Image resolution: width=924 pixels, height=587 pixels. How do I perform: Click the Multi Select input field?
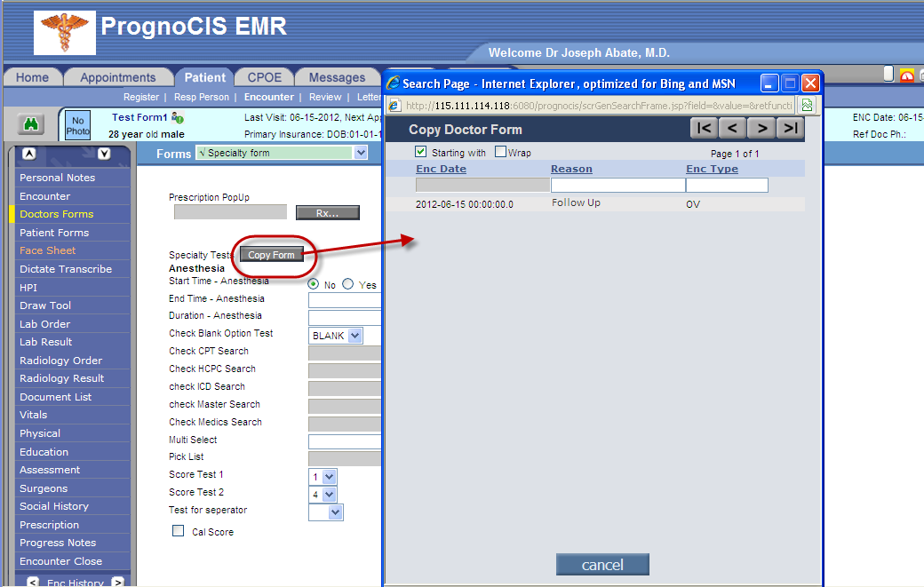click(x=345, y=441)
